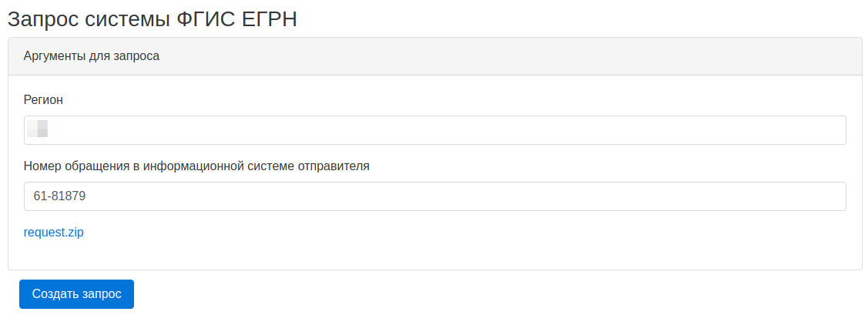This screenshot has width=868, height=315.
Task: Focus the request number field containing 61-81879
Action: coord(434,196)
